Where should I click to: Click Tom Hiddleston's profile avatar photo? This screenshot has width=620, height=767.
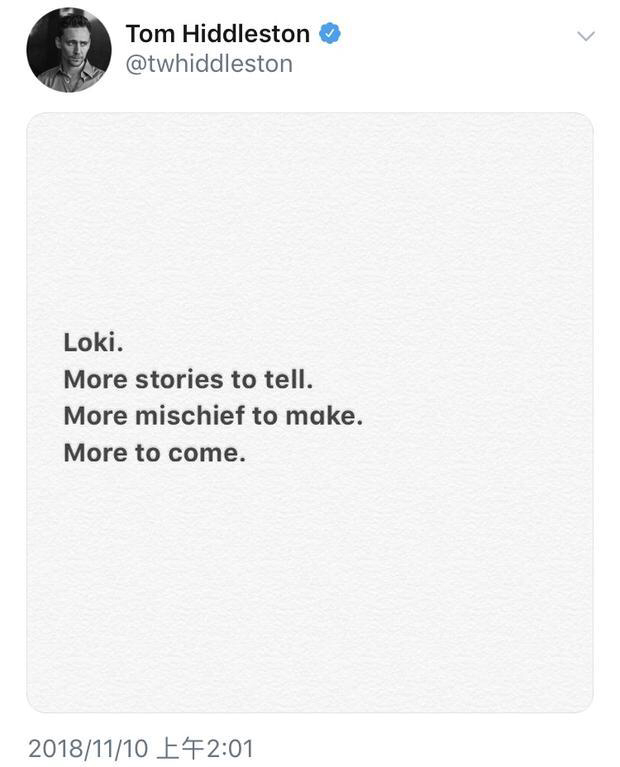tap(69, 50)
